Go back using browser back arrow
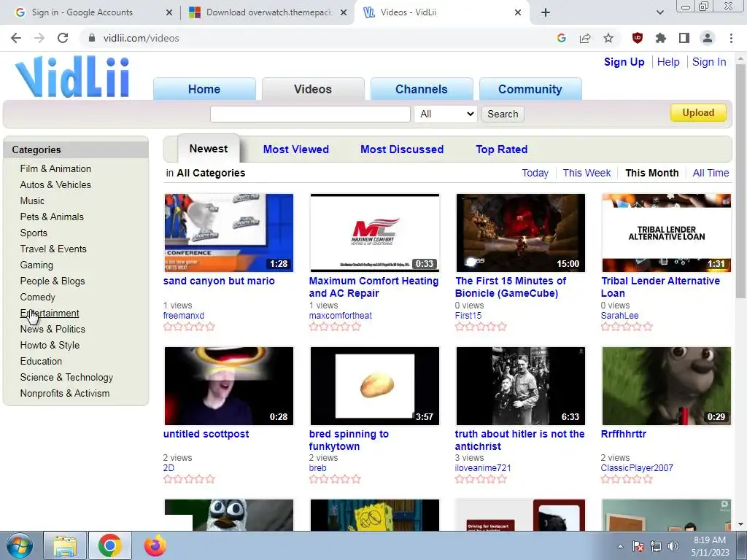The width and height of the screenshot is (747, 560). click(x=16, y=38)
